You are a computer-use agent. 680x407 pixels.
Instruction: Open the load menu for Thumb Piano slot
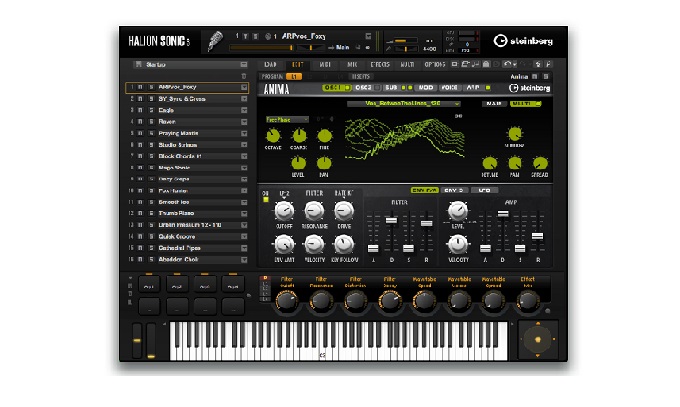coord(244,213)
